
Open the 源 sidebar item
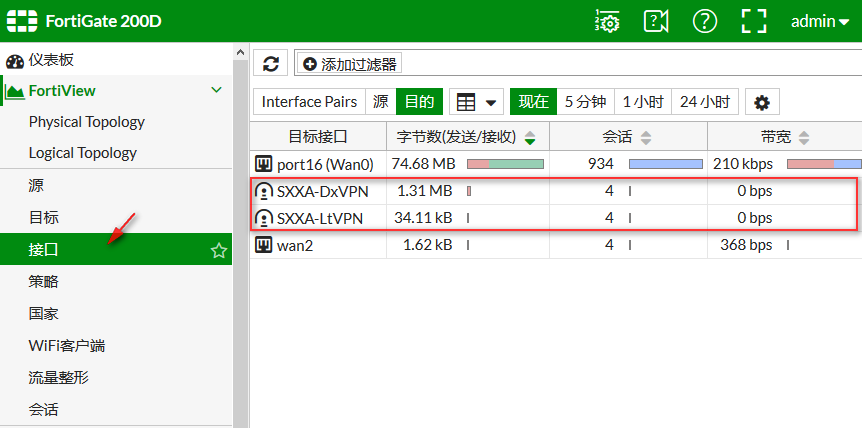click(116, 185)
